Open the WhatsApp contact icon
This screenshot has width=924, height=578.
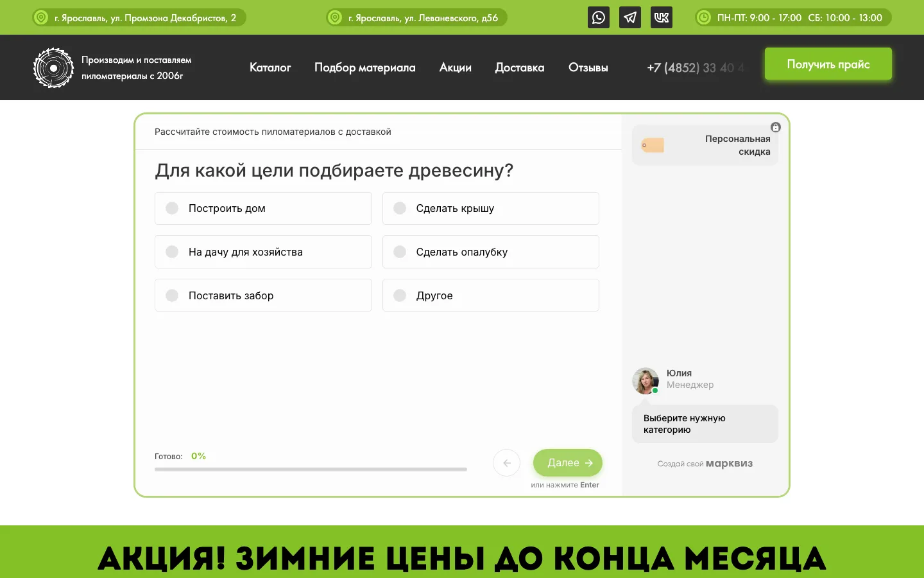[x=599, y=17]
